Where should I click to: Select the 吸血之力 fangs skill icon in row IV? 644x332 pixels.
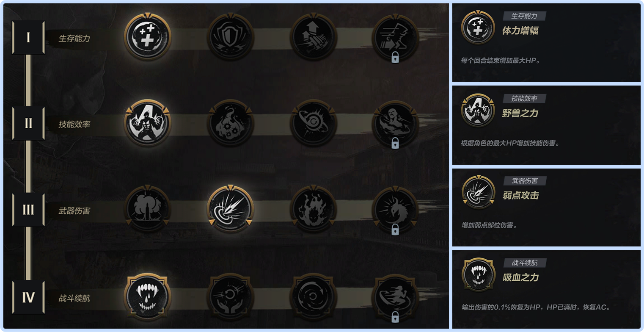click(147, 296)
